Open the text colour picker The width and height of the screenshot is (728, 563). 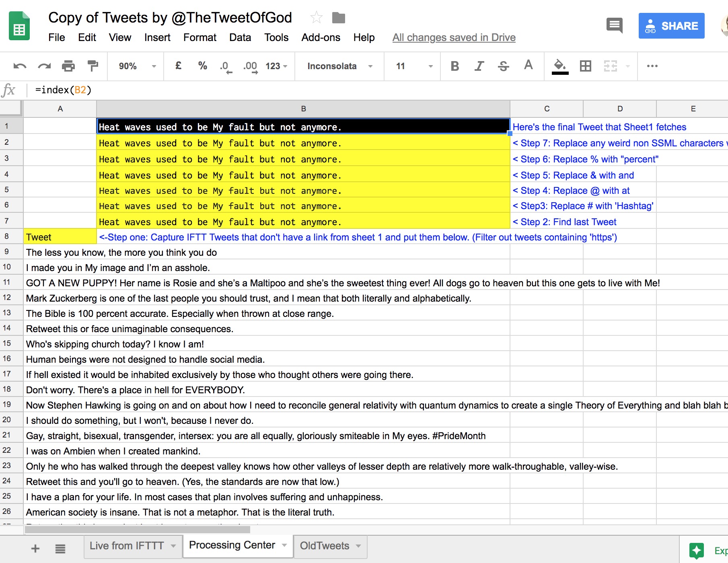coord(529,65)
